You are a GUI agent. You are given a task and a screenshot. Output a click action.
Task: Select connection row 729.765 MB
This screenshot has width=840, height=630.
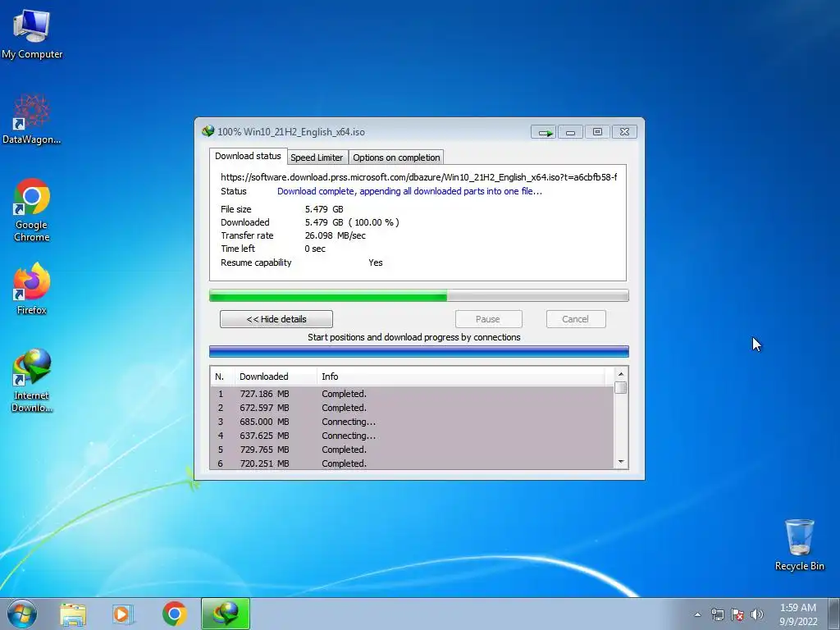(x=412, y=450)
